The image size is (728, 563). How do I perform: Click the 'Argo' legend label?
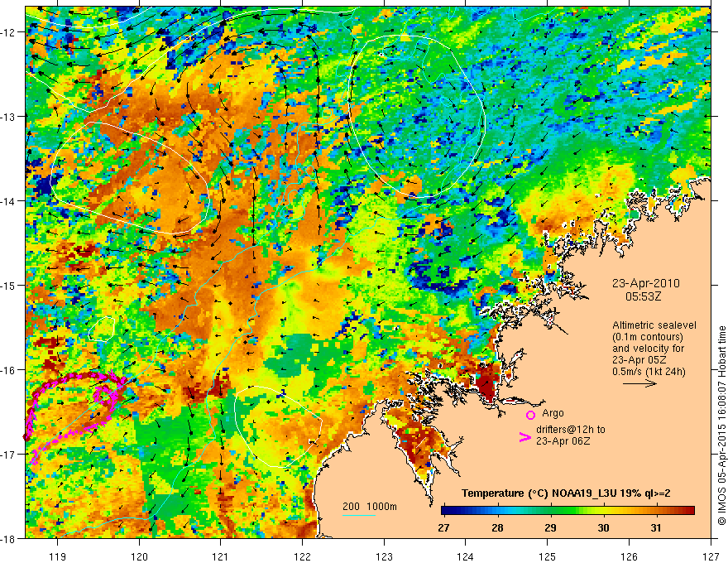pyautogui.click(x=553, y=413)
